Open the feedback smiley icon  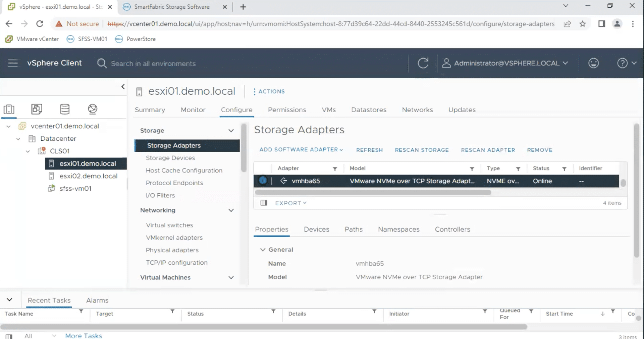pos(593,63)
